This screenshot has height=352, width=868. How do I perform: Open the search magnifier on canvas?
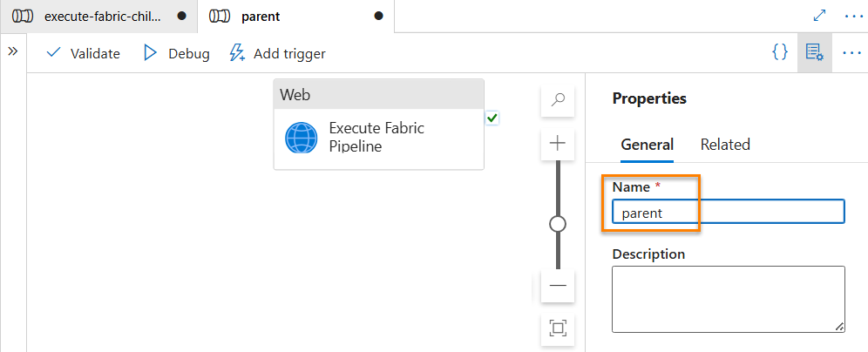[x=558, y=101]
